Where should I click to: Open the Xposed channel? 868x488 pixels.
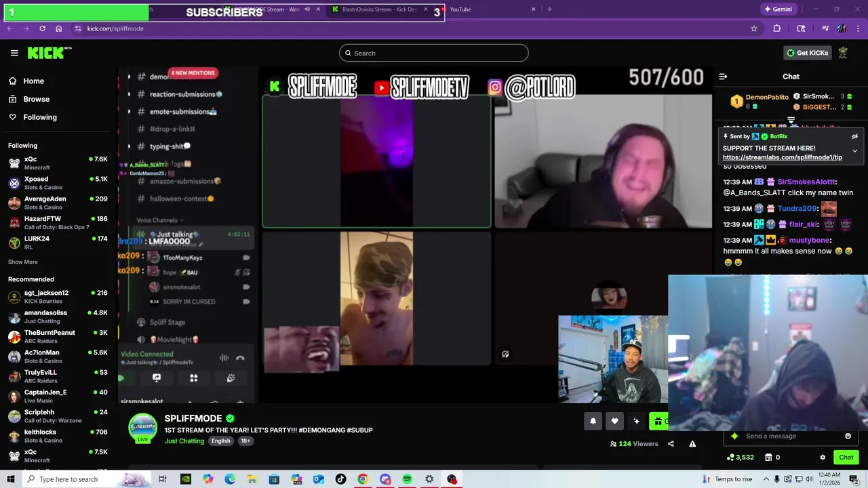(58, 183)
